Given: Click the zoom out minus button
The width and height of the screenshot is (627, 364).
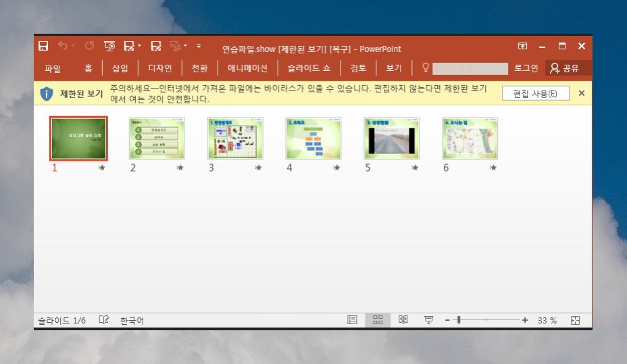Looking at the screenshot, I should 447,320.
